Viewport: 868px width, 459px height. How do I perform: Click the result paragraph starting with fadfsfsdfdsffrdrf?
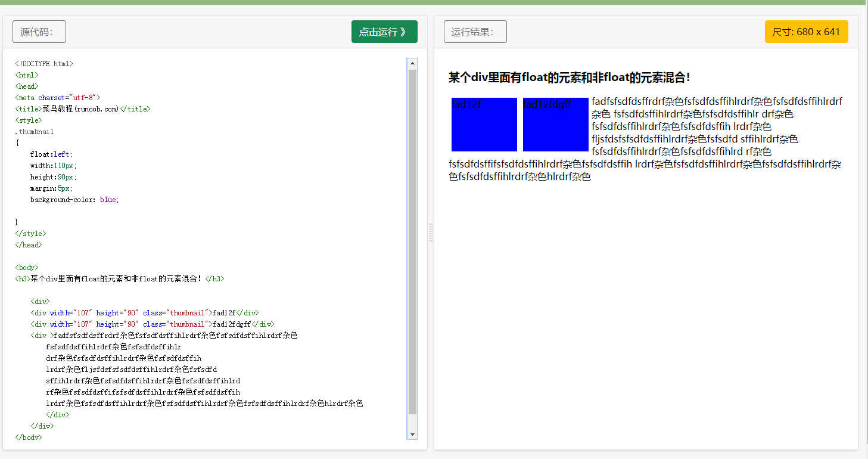pyautogui.click(x=646, y=139)
